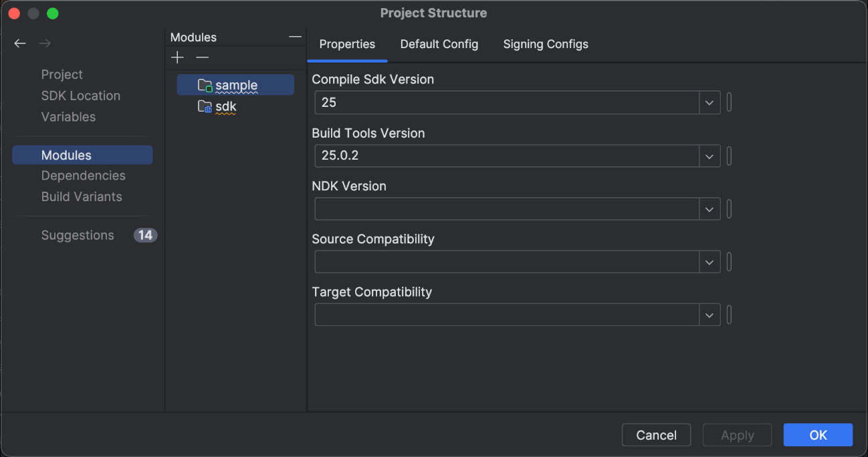
Task: Open the NDK Version dropdown
Action: (710, 209)
